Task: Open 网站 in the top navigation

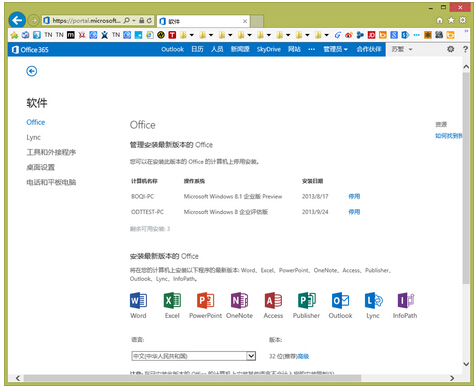Action: 294,49
